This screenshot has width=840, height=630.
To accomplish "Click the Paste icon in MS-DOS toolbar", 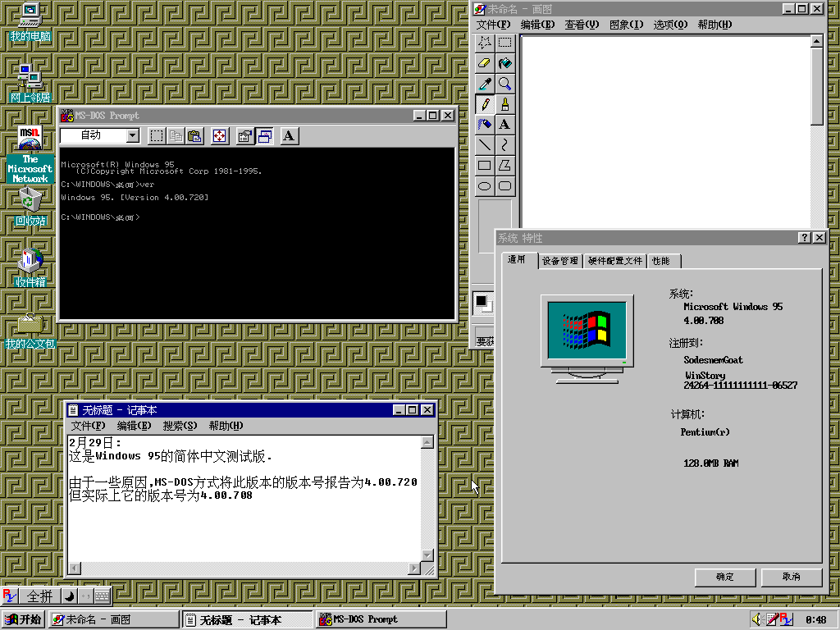I will point(194,136).
